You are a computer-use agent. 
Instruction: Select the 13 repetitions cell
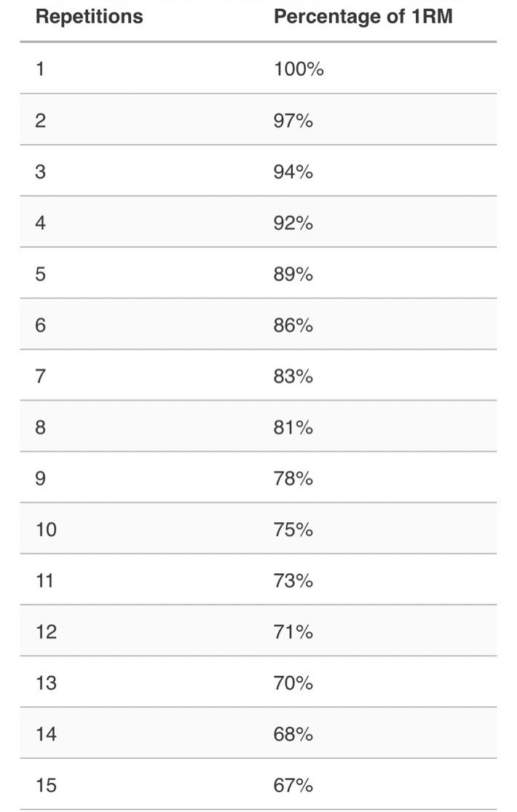click(x=46, y=683)
